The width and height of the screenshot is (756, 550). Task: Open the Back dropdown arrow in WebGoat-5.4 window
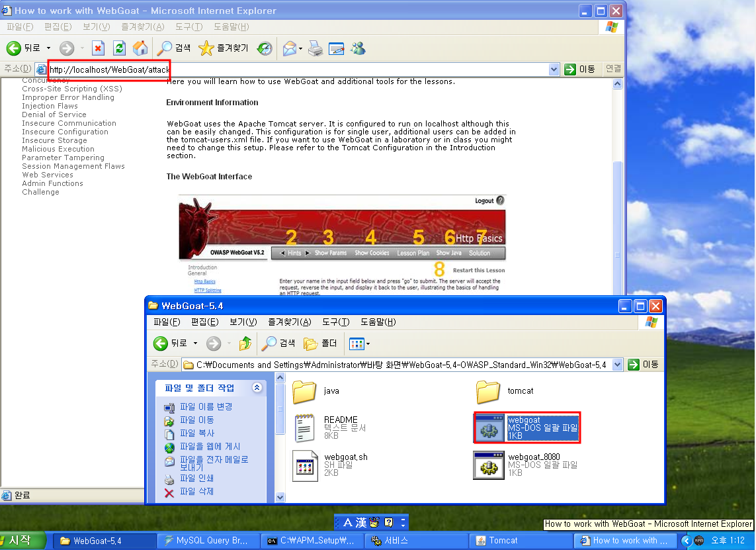[195, 344]
